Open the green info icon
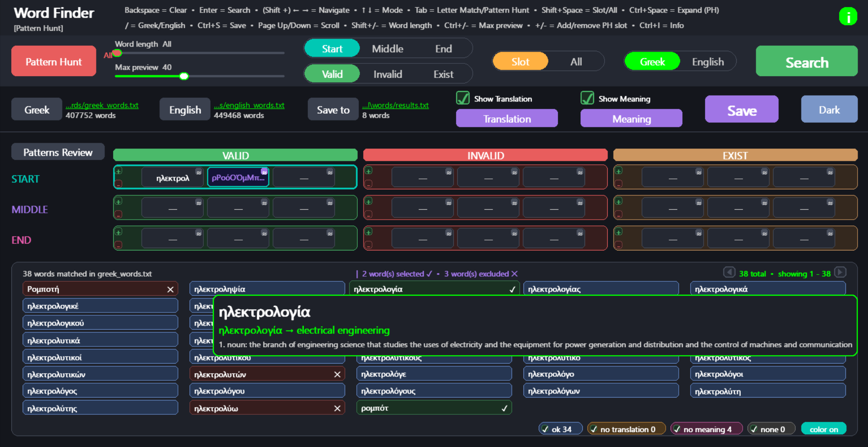Screen dimensions: 868x447 click(x=848, y=17)
